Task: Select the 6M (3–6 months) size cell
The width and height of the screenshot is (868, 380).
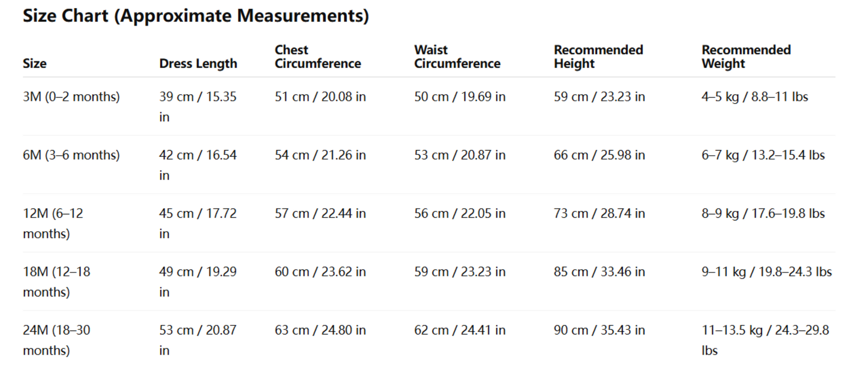Action: (71, 155)
